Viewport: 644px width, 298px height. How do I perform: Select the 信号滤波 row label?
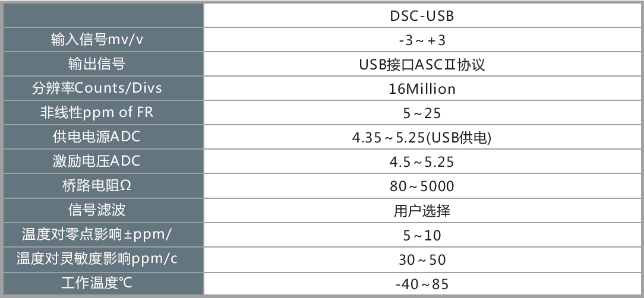tap(97, 210)
